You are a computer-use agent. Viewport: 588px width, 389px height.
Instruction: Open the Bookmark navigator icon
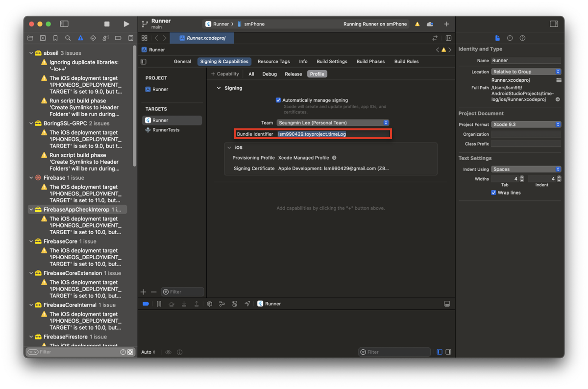click(x=55, y=38)
